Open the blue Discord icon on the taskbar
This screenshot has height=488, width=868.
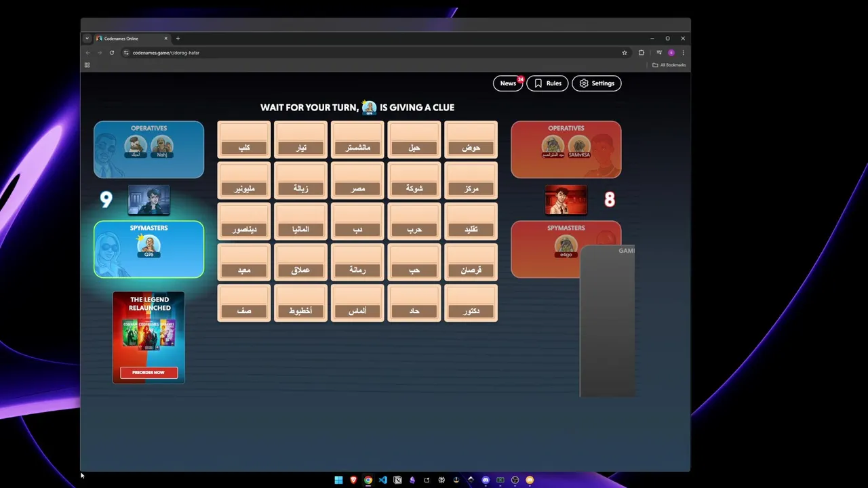pos(486,480)
